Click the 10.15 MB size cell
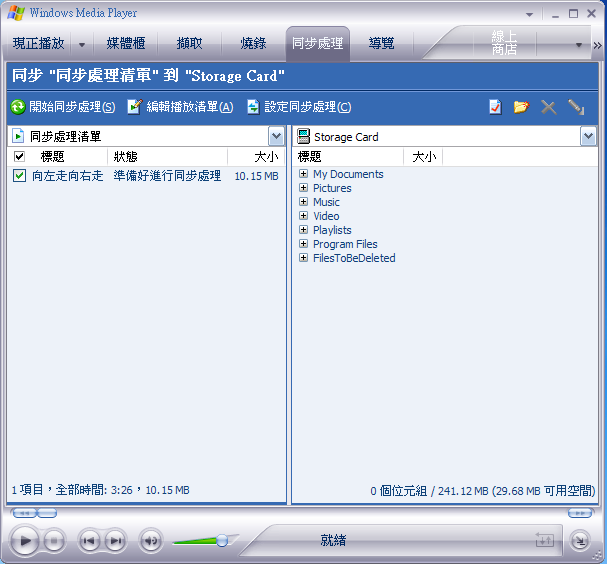The image size is (607, 564). coord(257,176)
